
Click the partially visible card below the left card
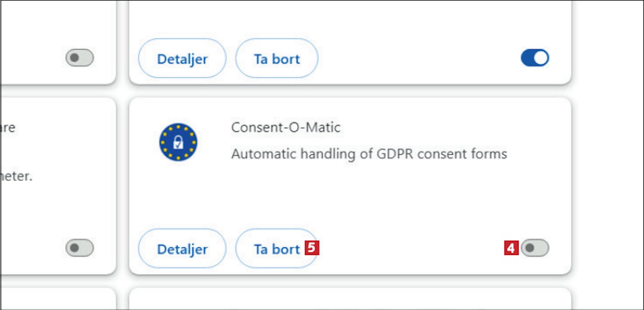point(58,300)
